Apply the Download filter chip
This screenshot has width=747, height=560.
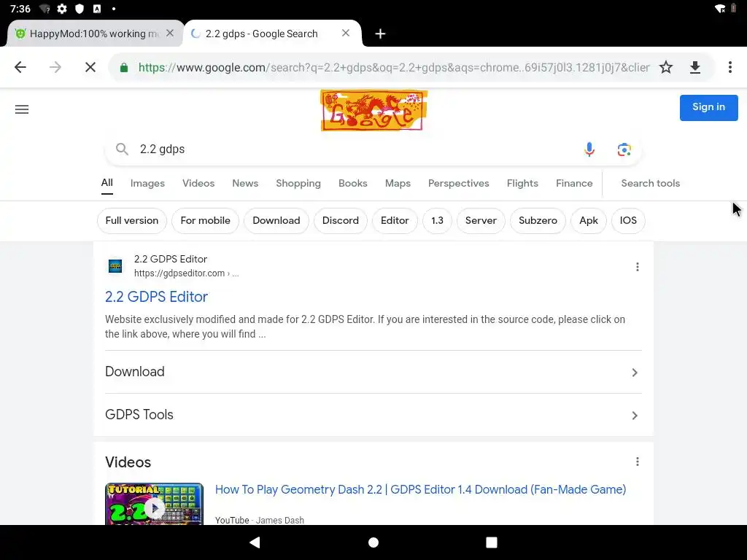click(276, 220)
